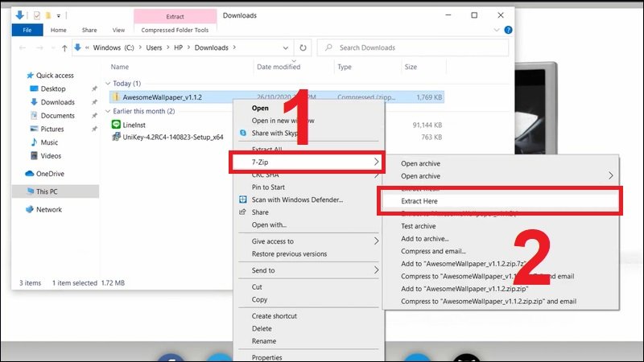Viewport: 644px width, 362px height.
Task: Collapse the Earlier this month group
Action: click(109, 111)
